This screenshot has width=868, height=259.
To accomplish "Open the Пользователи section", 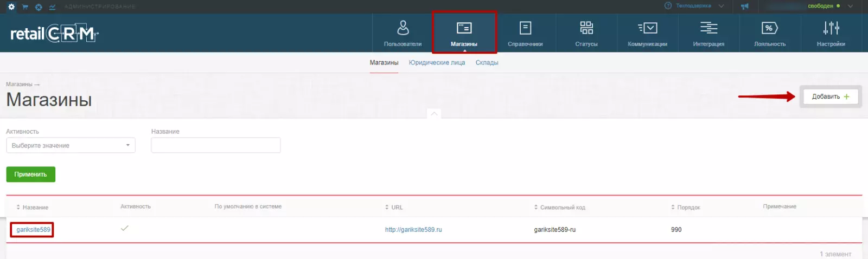I will [403, 33].
